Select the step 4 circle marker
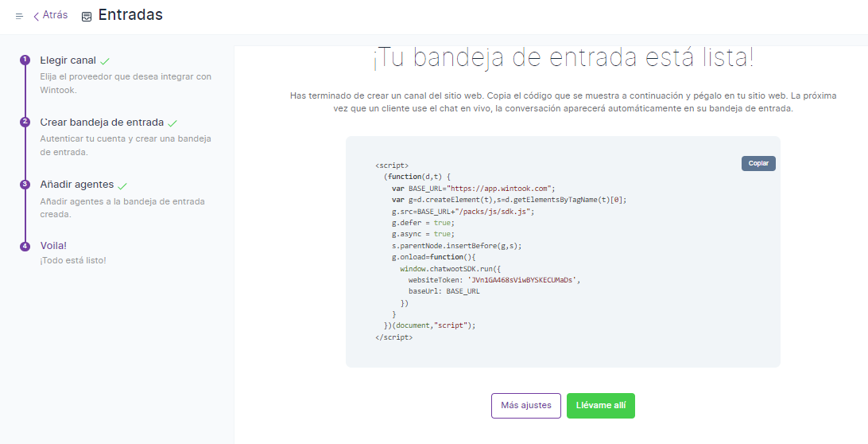Viewport: 868px width, 444px height. (x=25, y=246)
